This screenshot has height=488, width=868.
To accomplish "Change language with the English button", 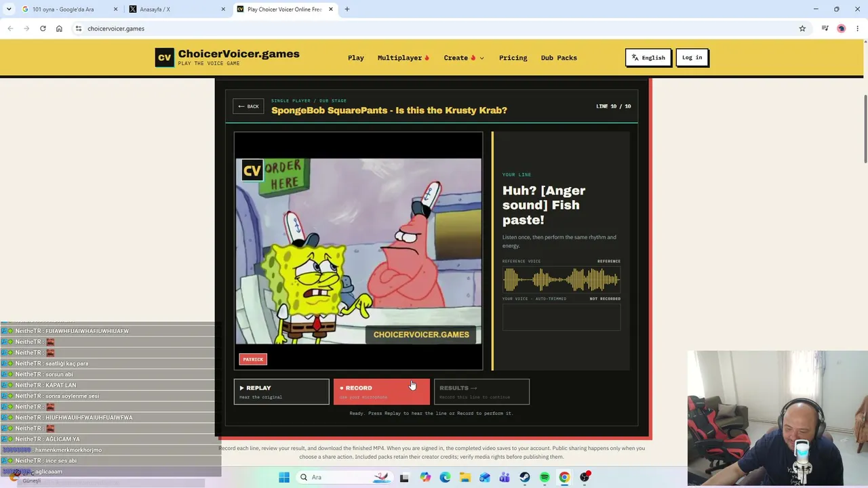I will (648, 58).
